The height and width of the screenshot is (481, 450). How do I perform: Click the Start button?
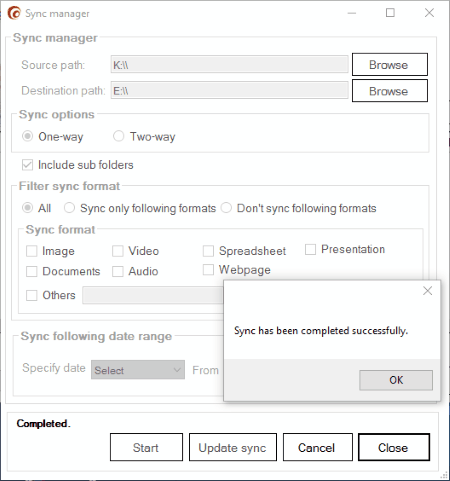[146, 447]
